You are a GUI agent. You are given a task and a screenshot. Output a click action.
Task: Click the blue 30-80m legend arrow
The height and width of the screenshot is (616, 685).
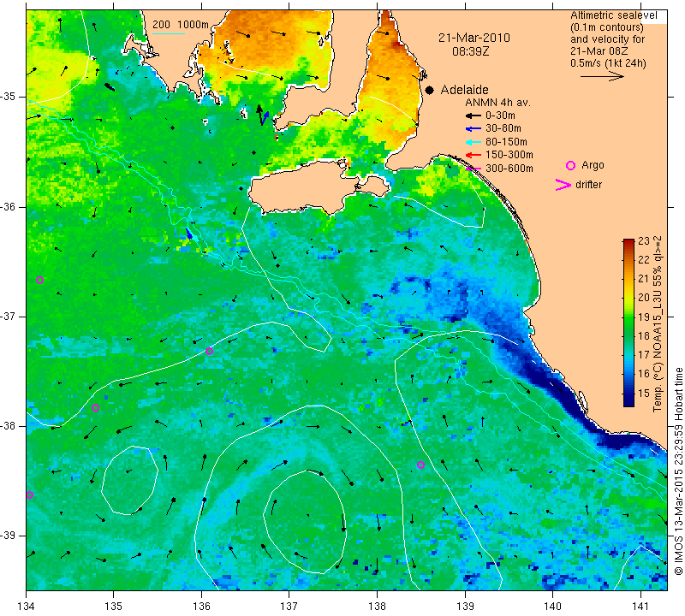(x=473, y=129)
